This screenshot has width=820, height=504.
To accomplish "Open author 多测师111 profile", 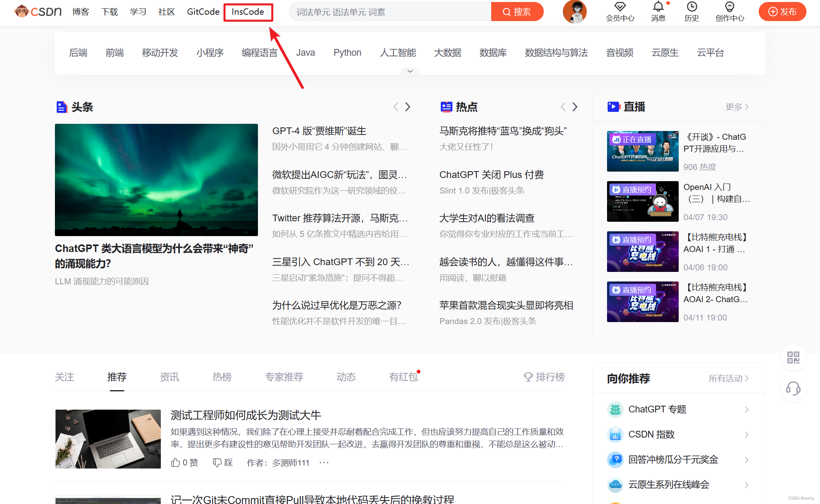I will tap(291, 463).
